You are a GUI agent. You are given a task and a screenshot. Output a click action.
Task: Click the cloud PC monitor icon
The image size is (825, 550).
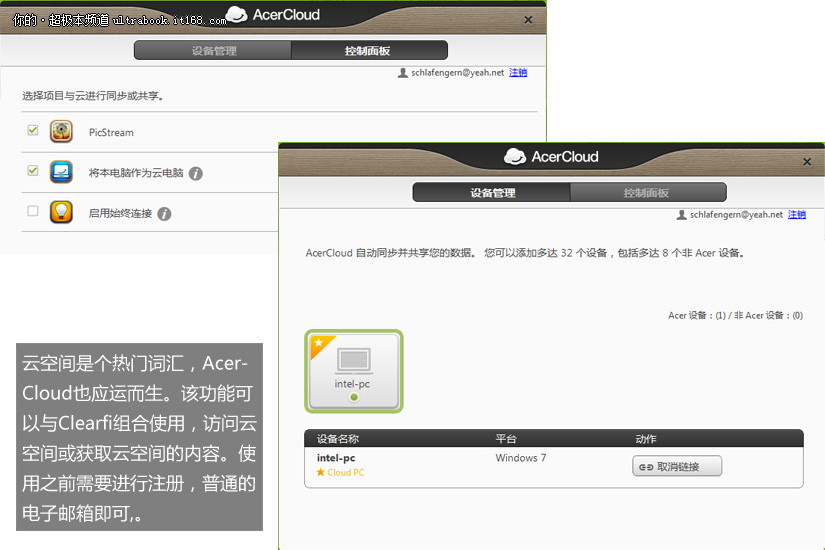tap(62, 172)
